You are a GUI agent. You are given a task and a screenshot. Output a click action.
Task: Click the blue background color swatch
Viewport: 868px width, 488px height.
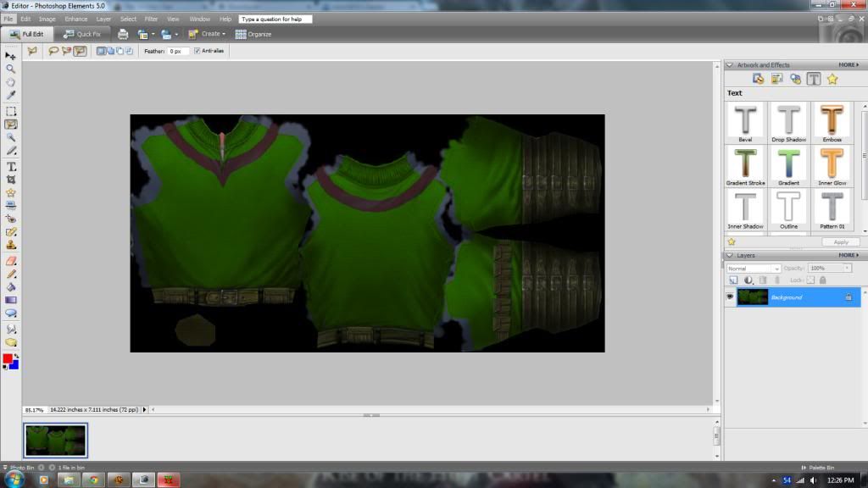coord(14,365)
